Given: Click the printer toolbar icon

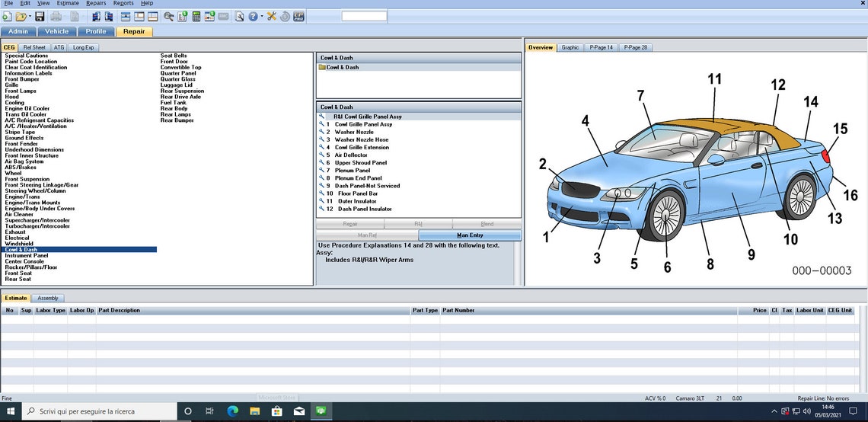Looking at the screenshot, I should [56, 17].
